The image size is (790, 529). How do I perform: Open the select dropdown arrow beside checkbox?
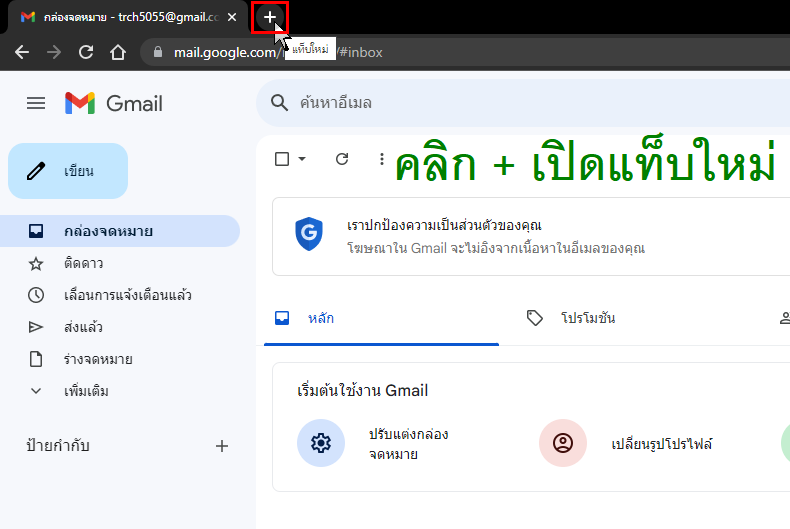point(302,159)
